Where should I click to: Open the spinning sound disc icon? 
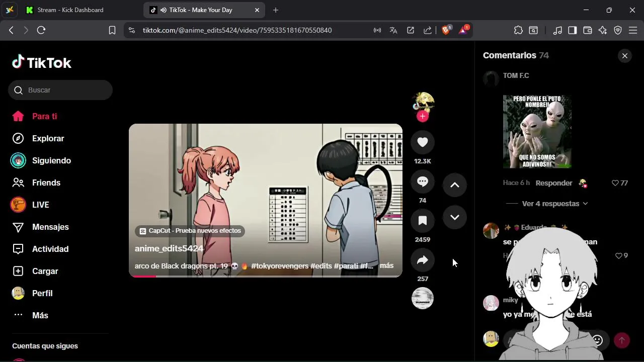(x=423, y=298)
